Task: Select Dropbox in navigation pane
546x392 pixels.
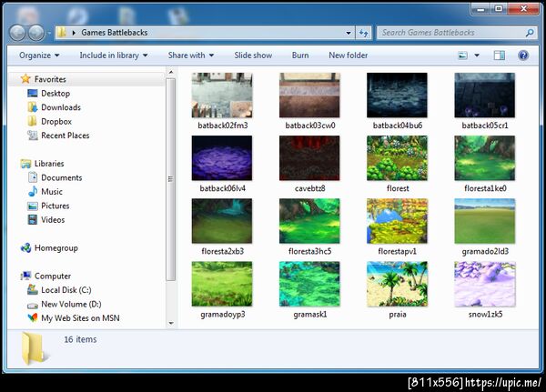Action: pyautogui.click(x=56, y=122)
